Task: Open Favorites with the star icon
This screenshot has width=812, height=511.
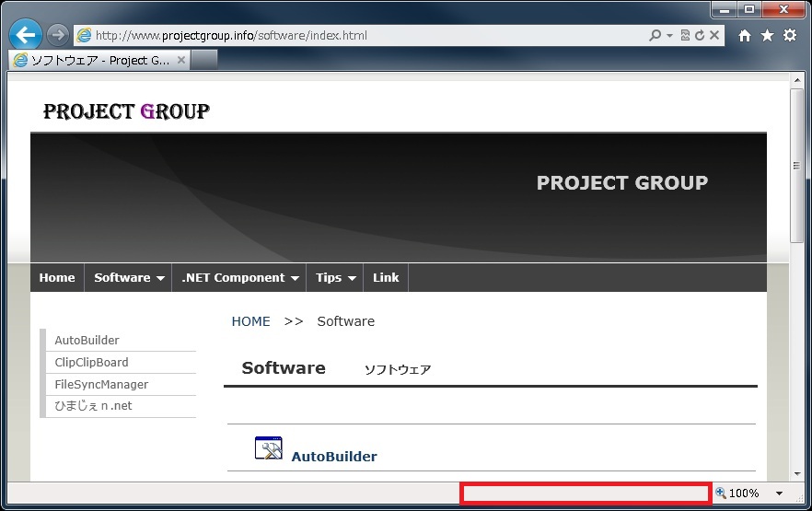Action: tap(767, 36)
